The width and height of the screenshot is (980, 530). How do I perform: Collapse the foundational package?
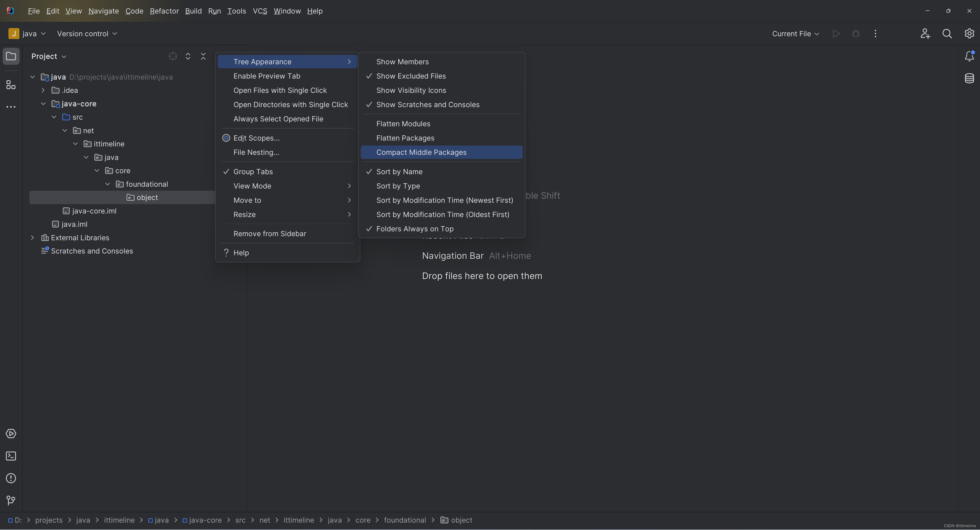click(x=108, y=184)
